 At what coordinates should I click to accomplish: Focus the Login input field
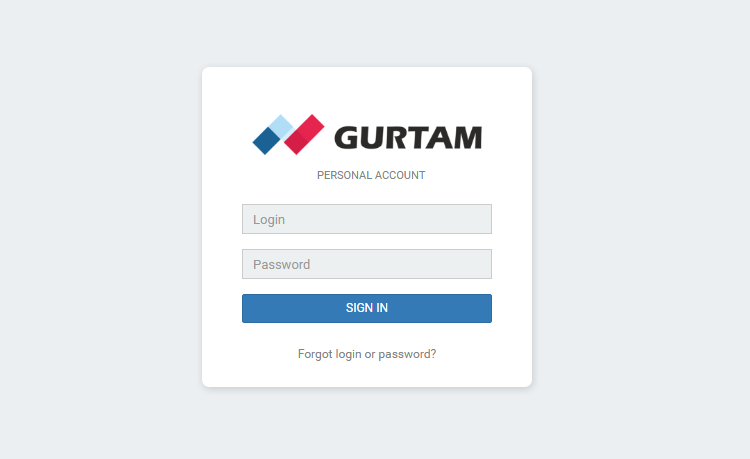367,219
